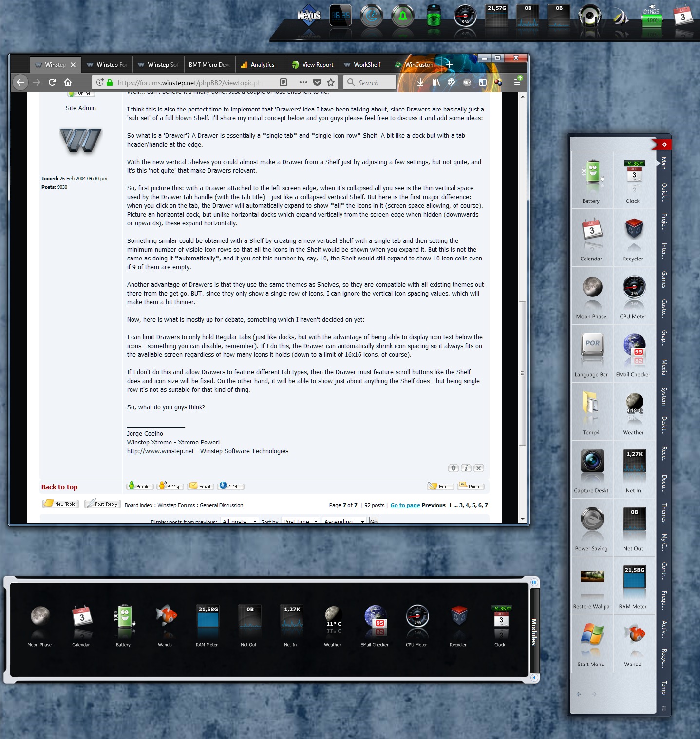Click the Firefox Search input field

pos(370,82)
